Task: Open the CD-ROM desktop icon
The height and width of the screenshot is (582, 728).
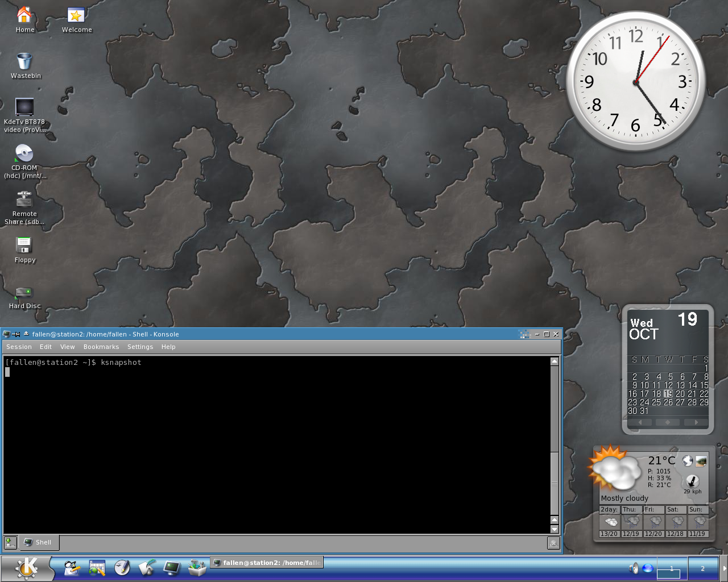Action: pos(24,153)
